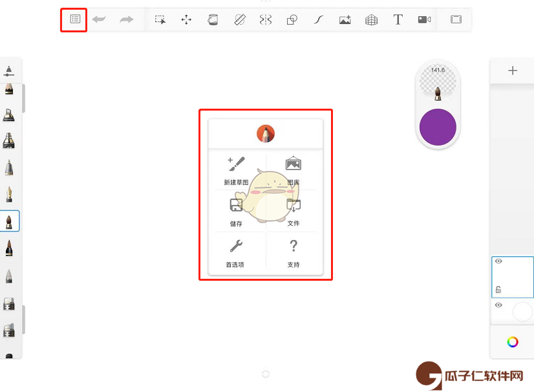Choose the pale grey cone-tip brush
Screen dimensions: 534x392
tap(9, 276)
